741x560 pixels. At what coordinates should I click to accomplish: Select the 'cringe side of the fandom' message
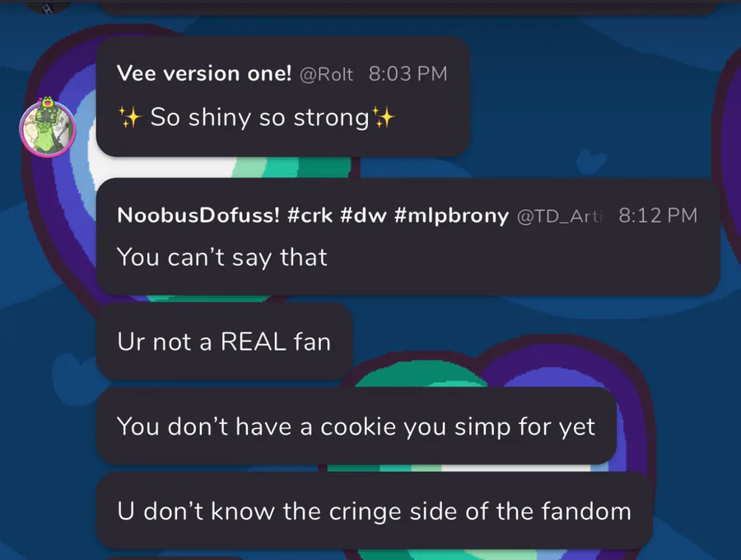(375, 511)
